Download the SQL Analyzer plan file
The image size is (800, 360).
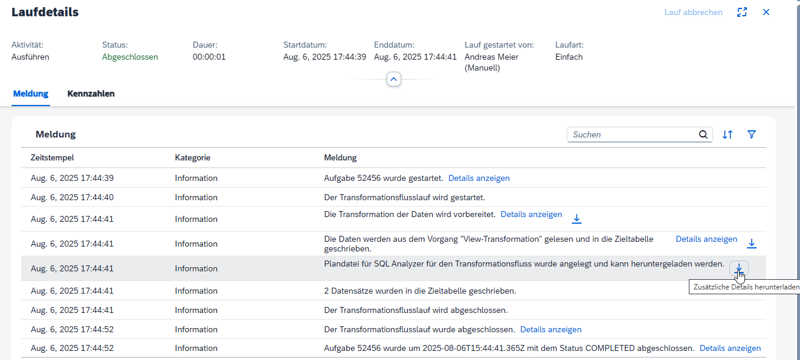coord(738,267)
